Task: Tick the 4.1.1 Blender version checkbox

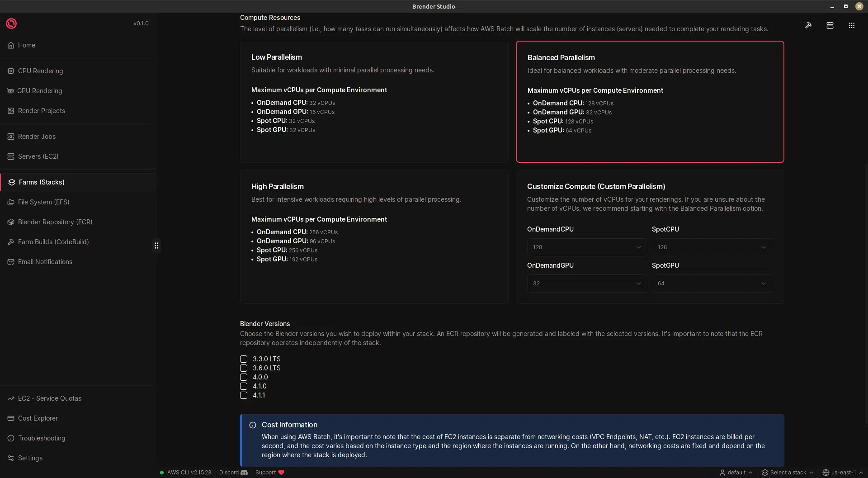Action: [244, 395]
